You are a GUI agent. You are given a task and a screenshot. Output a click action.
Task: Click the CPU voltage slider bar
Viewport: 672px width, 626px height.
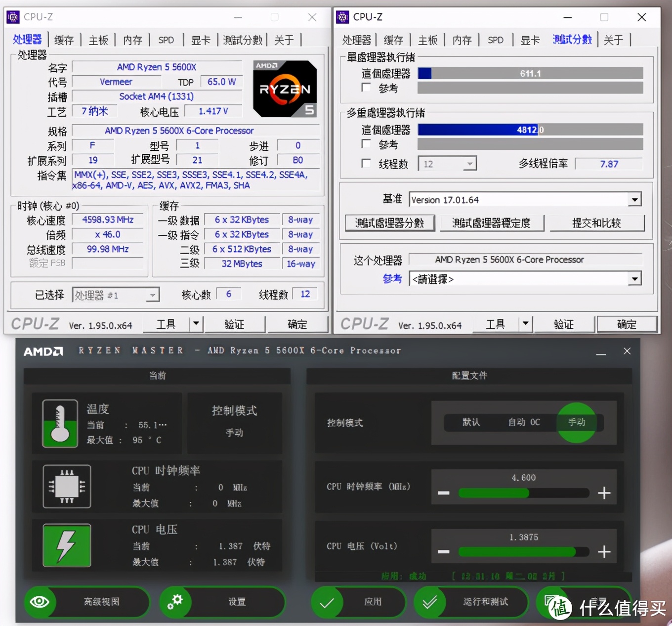[x=523, y=552]
